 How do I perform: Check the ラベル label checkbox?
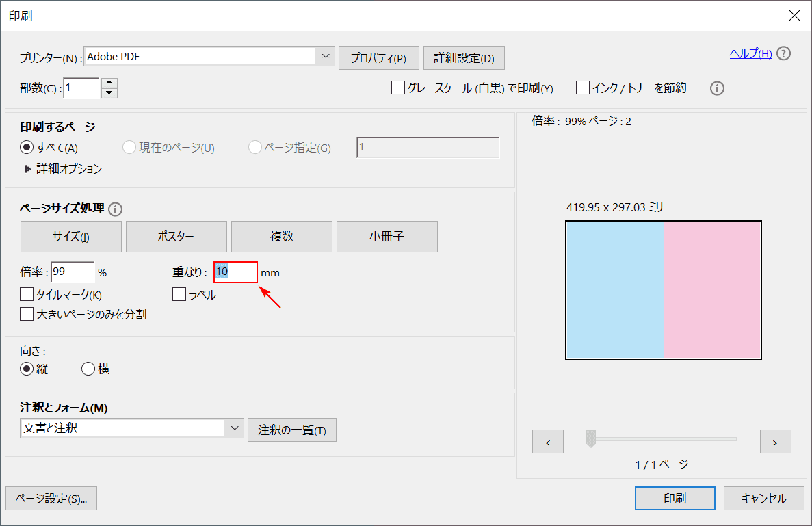(x=179, y=295)
